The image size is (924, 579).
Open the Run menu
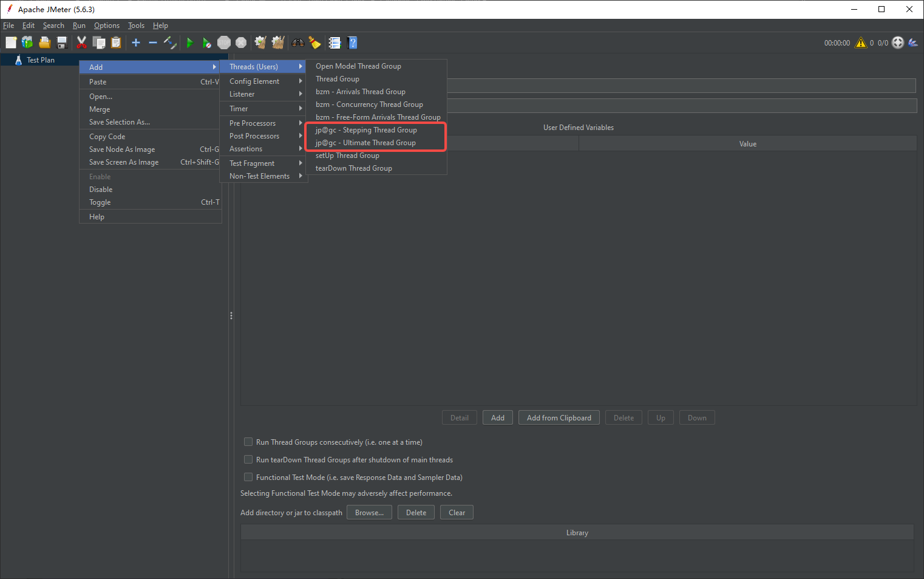pos(79,26)
